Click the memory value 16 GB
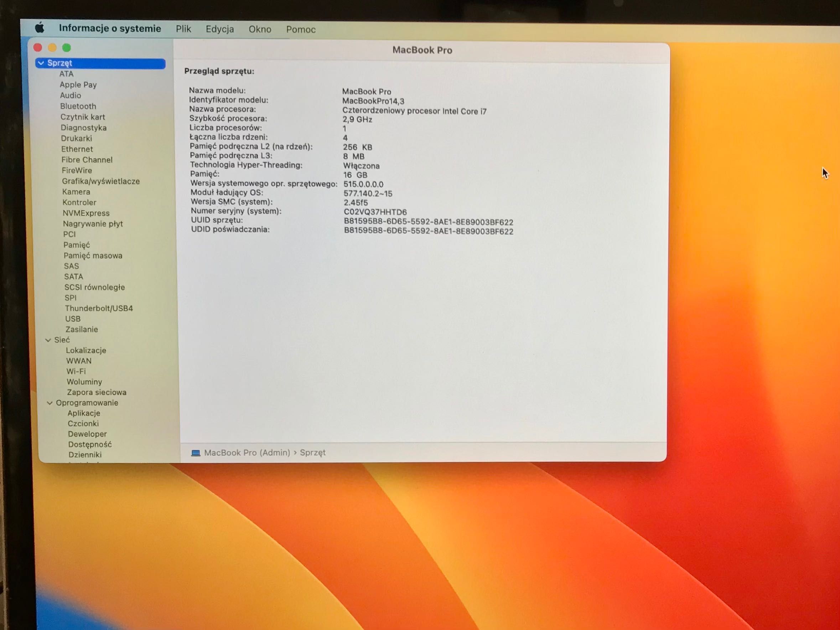Viewport: 840px width, 630px height. (x=356, y=175)
